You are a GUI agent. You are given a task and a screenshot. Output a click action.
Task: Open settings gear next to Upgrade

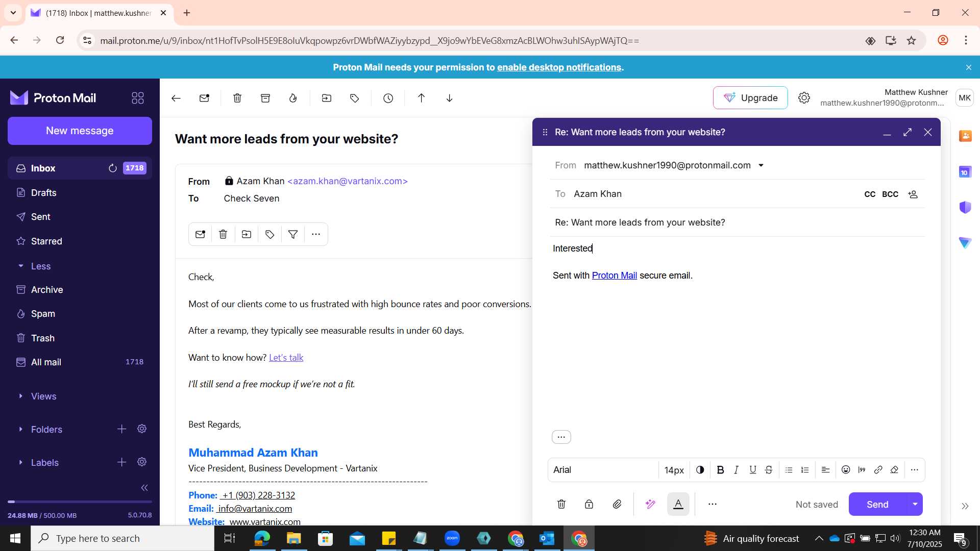coord(804,98)
